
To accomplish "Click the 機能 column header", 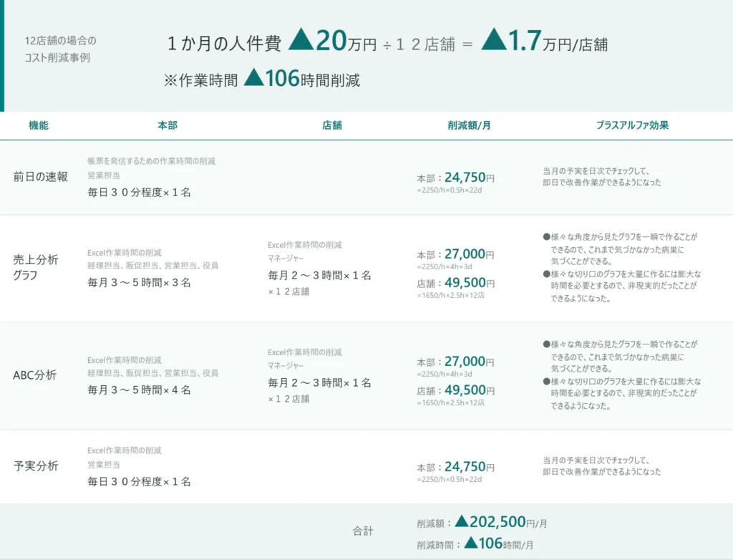I will [x=39, y=125].
